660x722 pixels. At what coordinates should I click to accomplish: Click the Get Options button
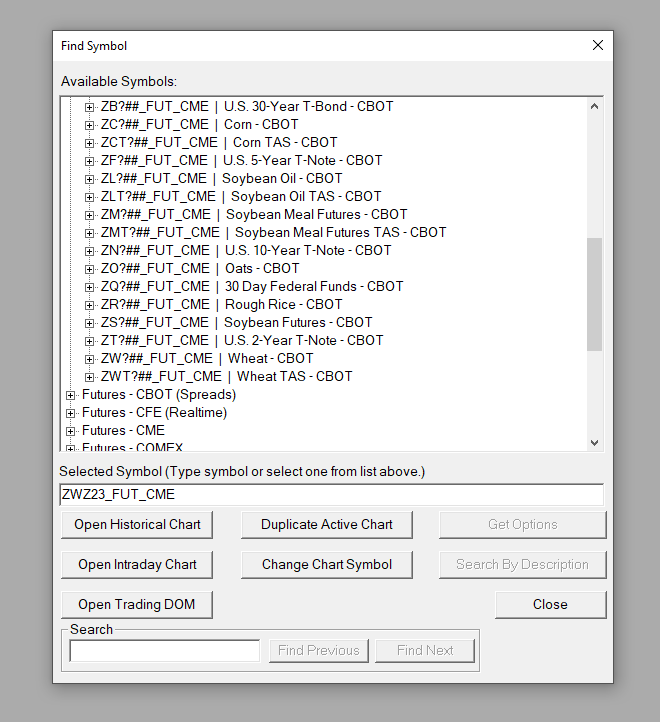(523, 524)
